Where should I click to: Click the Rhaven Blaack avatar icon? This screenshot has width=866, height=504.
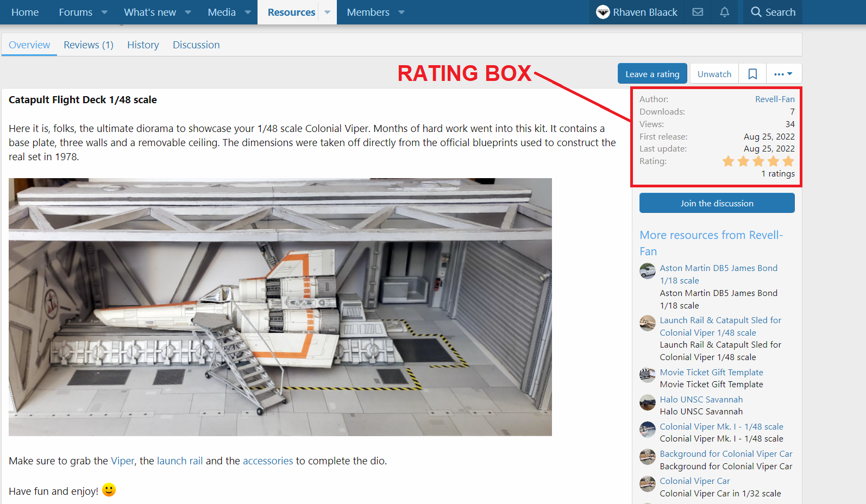(603, 12)
